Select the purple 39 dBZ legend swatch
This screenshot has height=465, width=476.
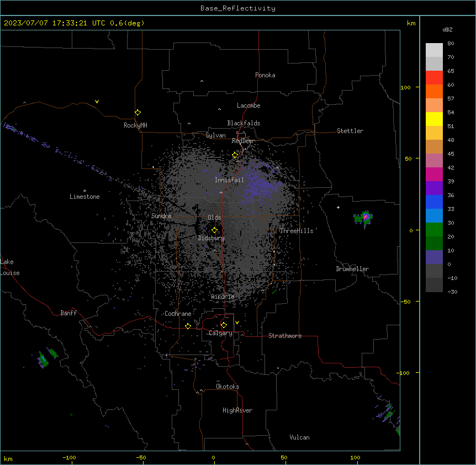[434, 188]
